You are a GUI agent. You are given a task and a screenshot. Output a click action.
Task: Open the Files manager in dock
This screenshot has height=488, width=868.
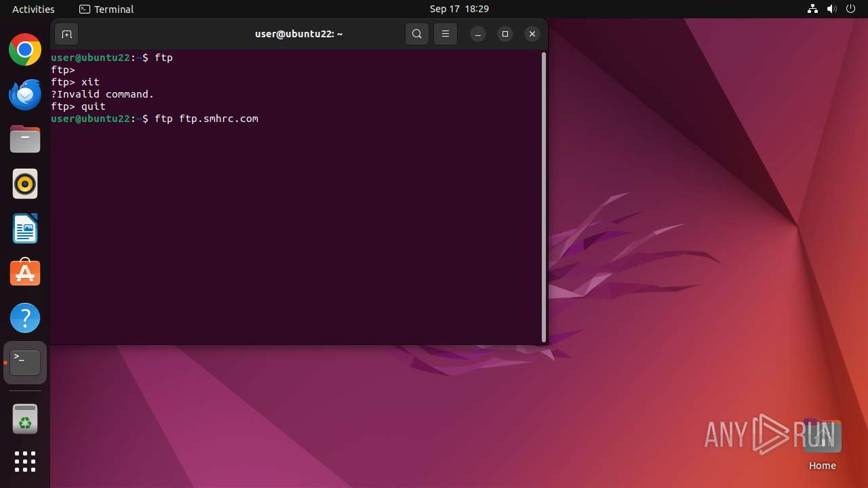pos(25,139)
